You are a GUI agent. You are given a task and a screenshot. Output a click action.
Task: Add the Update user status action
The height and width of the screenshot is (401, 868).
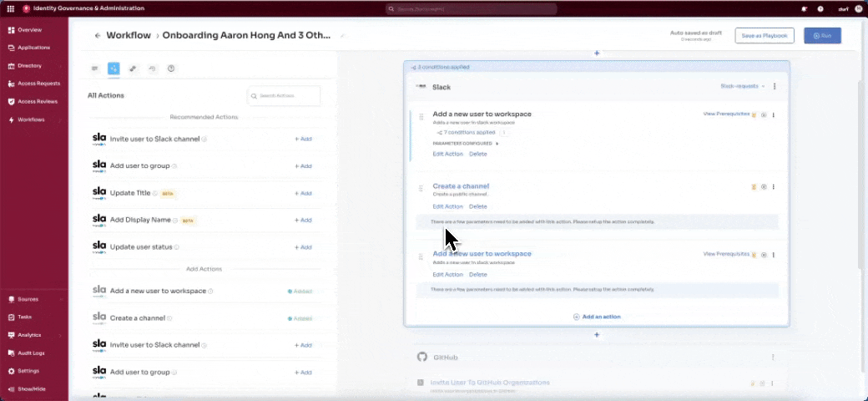(x=303, y=247)
